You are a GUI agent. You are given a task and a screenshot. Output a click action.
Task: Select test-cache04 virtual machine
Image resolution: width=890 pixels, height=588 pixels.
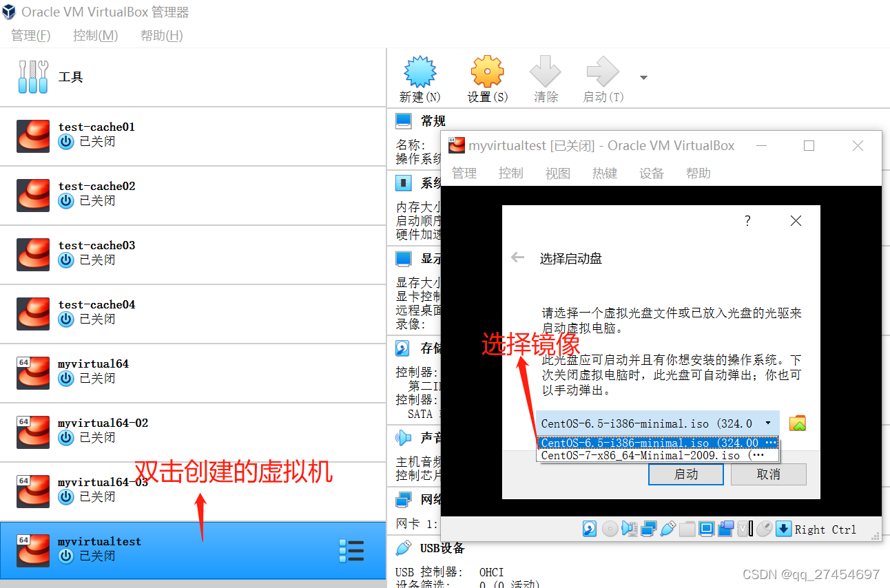click(x=193, y=314)
